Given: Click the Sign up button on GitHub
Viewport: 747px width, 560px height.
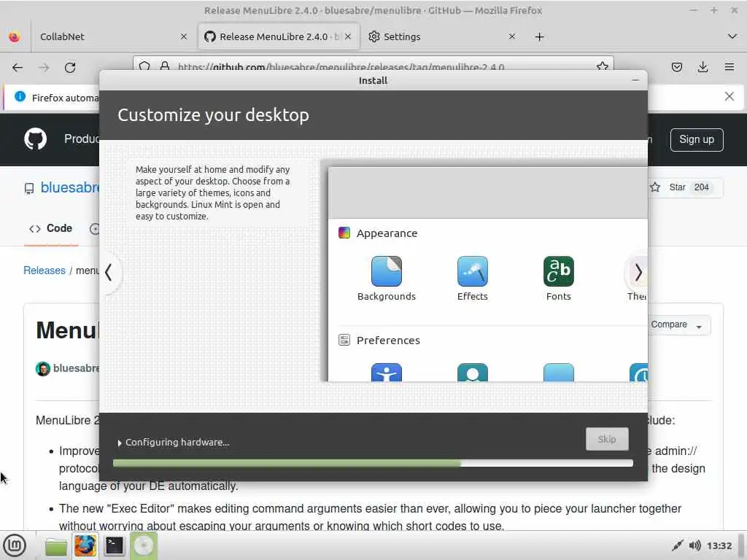Looking at the screenshot, I should [697, 139].
